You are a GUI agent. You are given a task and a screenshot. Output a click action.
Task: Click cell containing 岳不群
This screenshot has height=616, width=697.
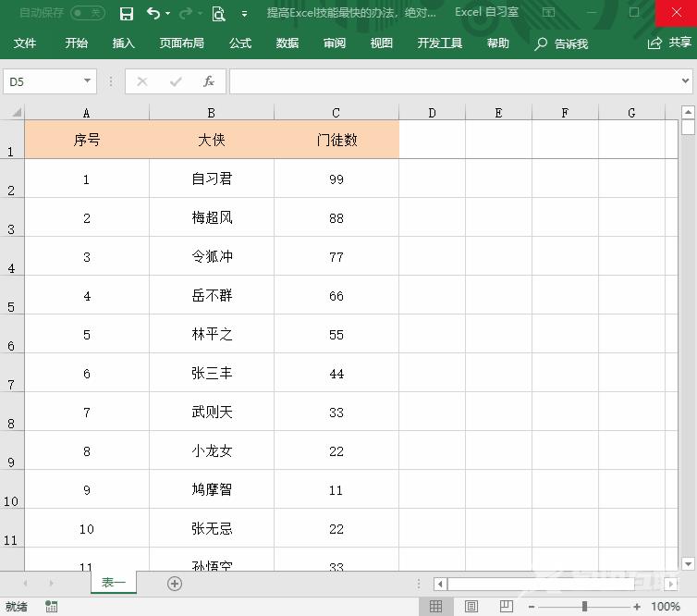point(212,295)
